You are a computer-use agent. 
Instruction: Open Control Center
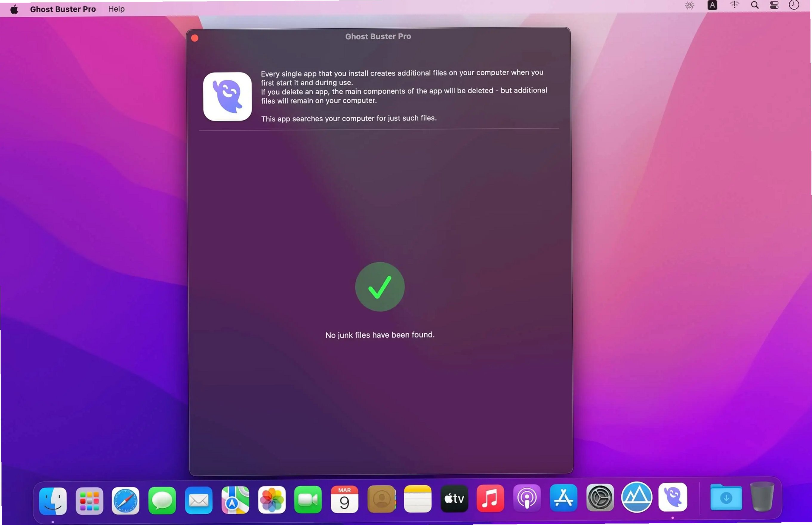[x=774, y=5]
